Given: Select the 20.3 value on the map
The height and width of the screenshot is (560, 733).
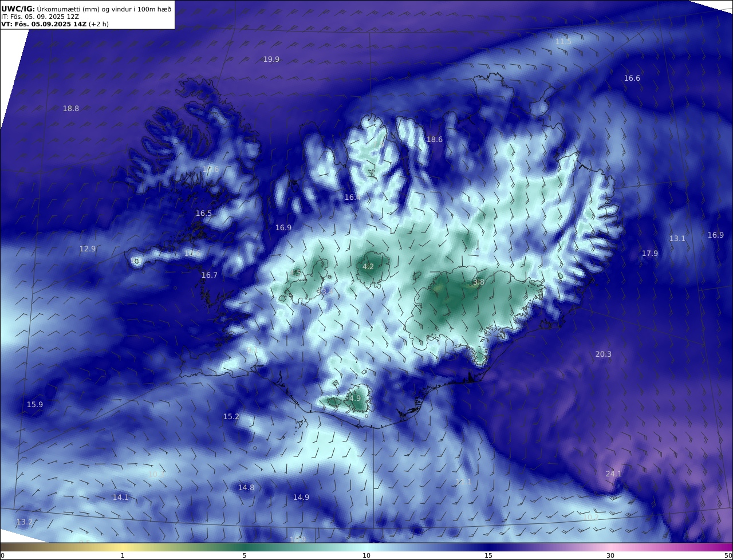Looking at the screenshot, I should pyautogui.click(x=604, y=354).
